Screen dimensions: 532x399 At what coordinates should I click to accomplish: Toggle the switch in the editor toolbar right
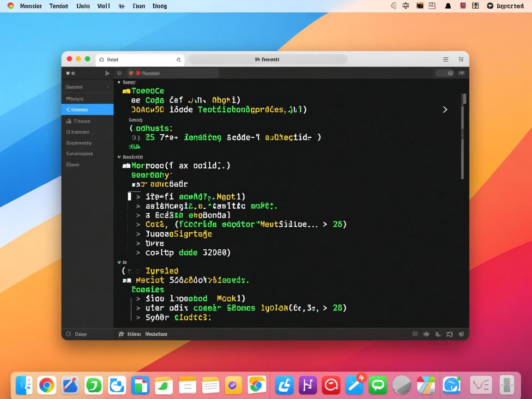point(444,73)
